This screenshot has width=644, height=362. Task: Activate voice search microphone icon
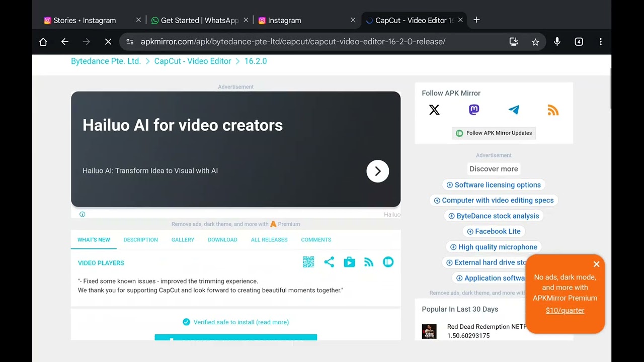557,42
